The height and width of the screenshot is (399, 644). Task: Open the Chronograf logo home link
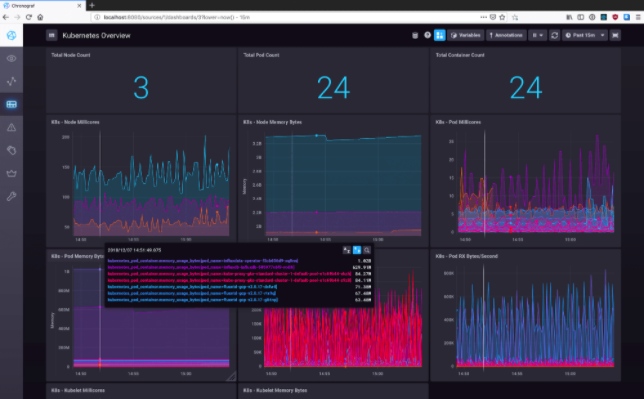[12, 35]
